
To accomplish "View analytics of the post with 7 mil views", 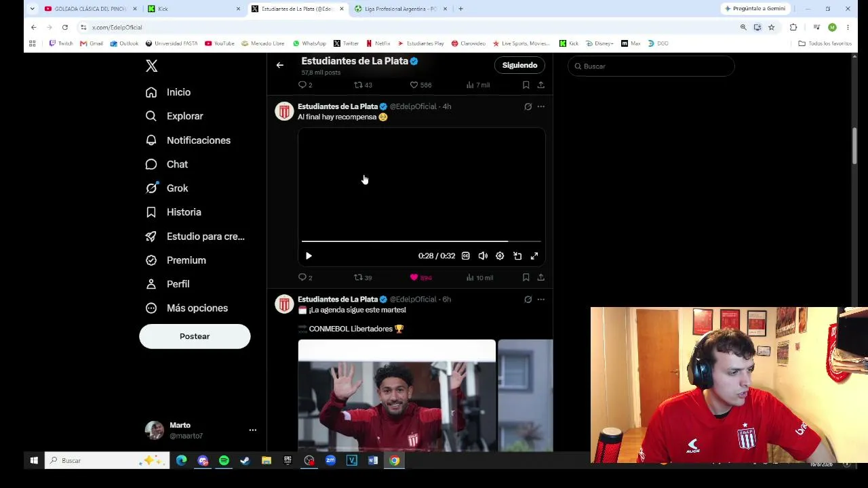I will pos(478,85).
